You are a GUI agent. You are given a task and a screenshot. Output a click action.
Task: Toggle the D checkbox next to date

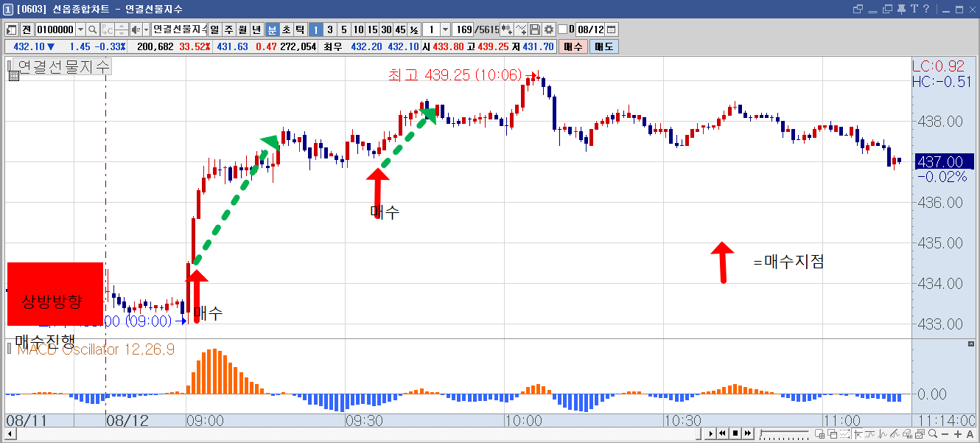pos(562,29)
